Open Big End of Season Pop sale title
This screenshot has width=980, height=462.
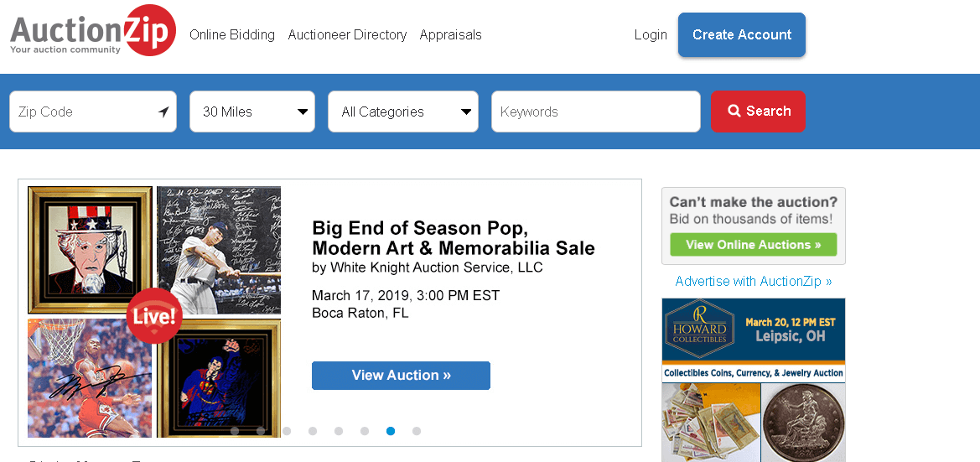click(x=454, y=237)
